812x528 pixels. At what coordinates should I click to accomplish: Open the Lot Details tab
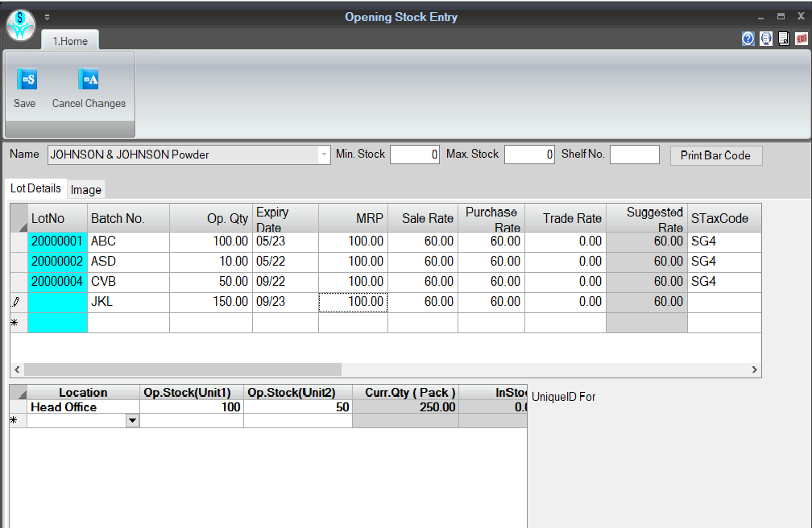(x=35, y=188)
